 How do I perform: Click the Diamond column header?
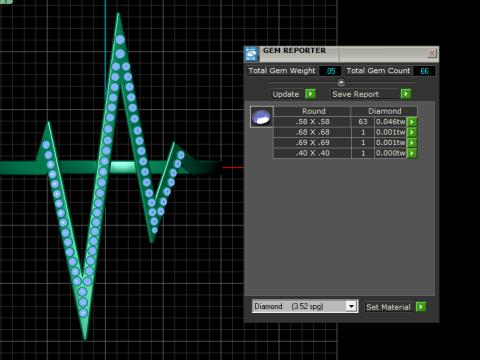(384, 111)
